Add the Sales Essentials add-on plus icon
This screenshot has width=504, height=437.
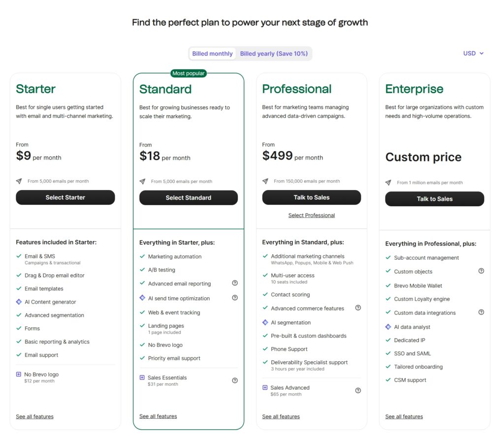(142, 377)
